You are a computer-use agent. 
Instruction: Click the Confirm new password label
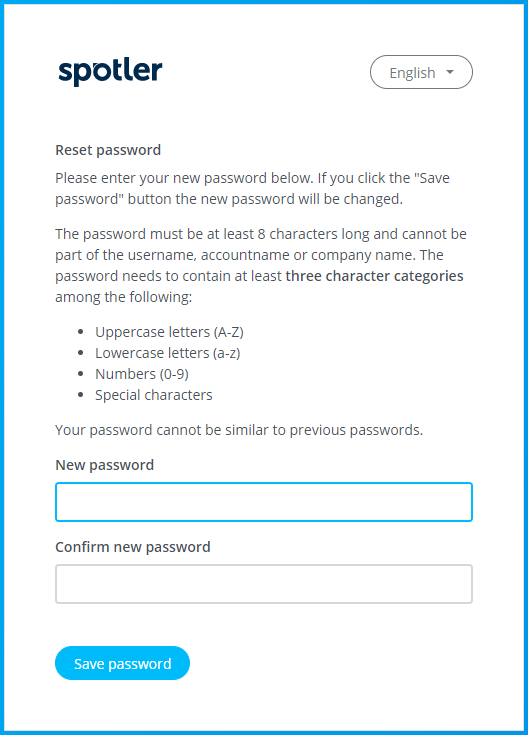pos(133,547)
